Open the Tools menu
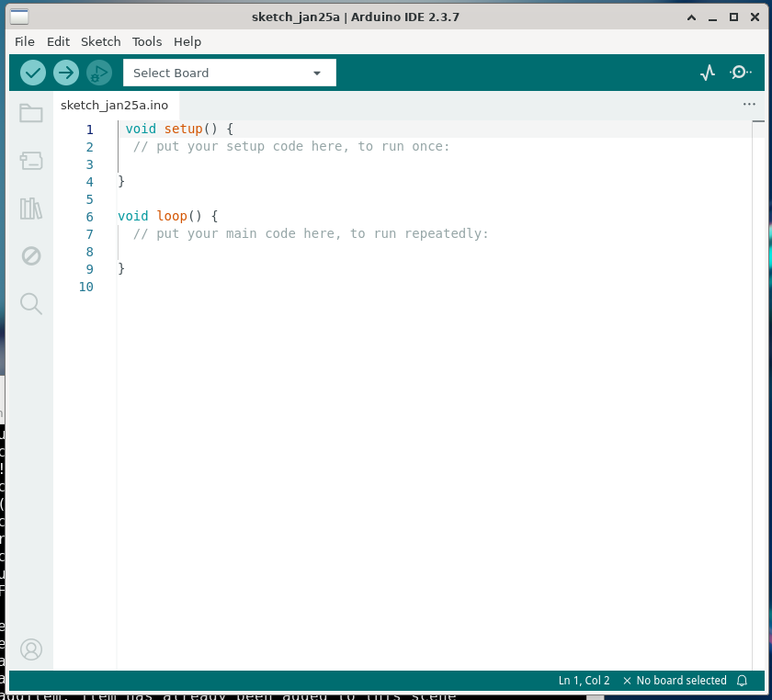Viewport: 772px width, 700px height. point(147,41)
